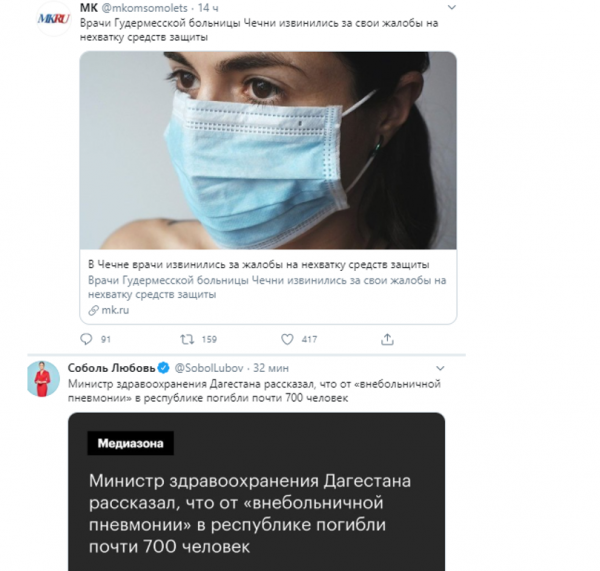The image size is (600, 571).
Task: Expand the MK tweet options chevron
Action: [x=452, y=7]
